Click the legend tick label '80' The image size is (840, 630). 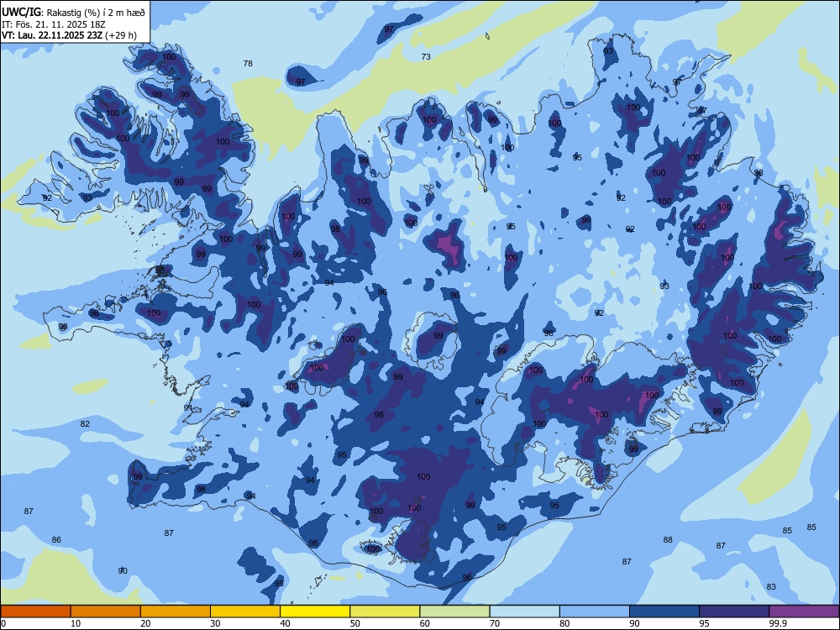(564, 623)
